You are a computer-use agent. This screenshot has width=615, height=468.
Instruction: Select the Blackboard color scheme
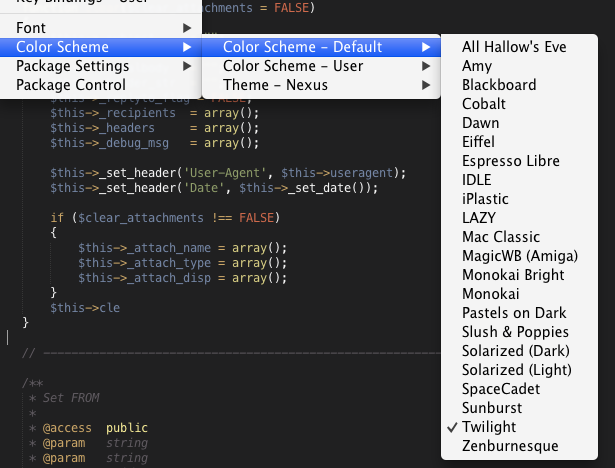coord(519,85)
